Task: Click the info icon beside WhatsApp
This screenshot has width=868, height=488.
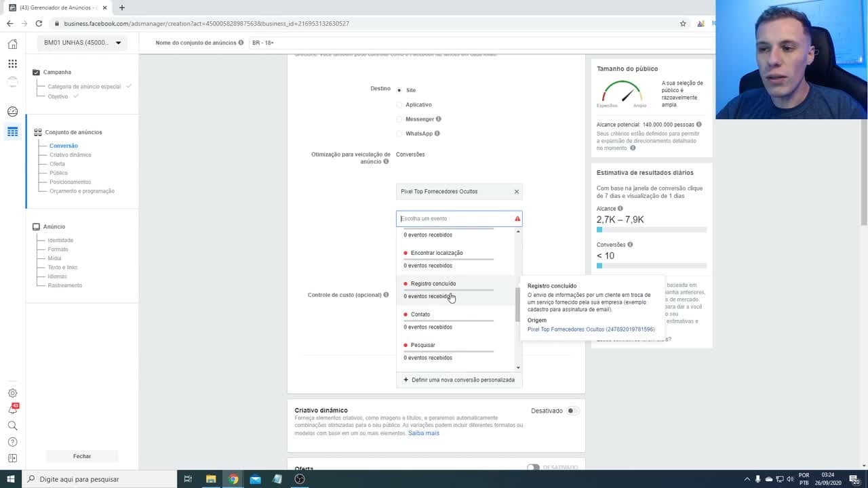Action: tap(437, 134)
